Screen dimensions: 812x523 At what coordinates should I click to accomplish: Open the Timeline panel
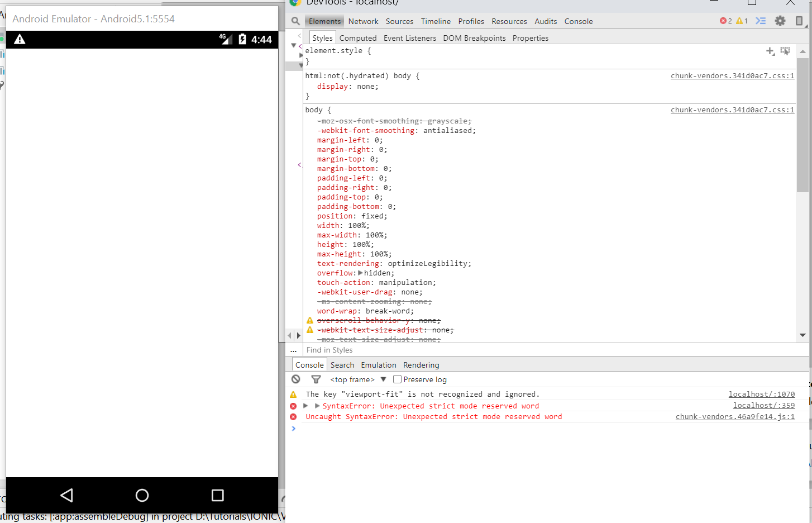coord(436,21)
